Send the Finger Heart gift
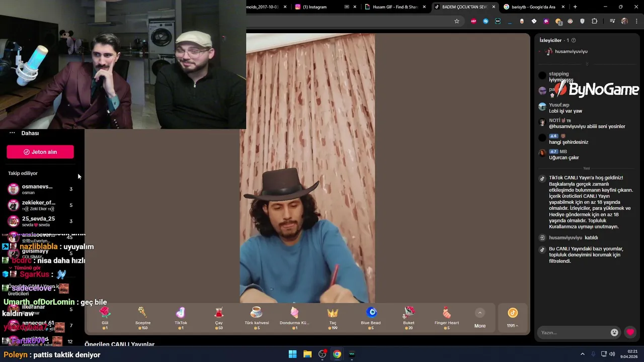The image size is (644, 362). (447, 318)
